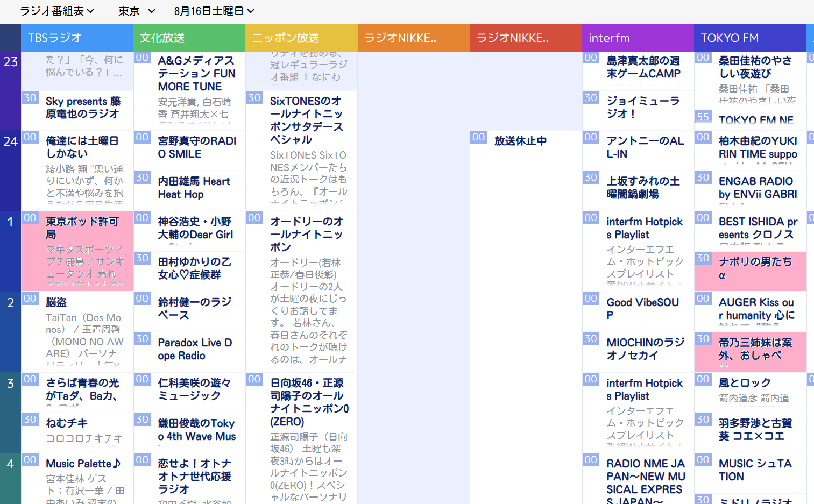Image resolution: width=814 pixels, height=504 pixels.
Task: Open Sky presents 藤原竜也のラジオ program
Action: (x=77, y=110)
